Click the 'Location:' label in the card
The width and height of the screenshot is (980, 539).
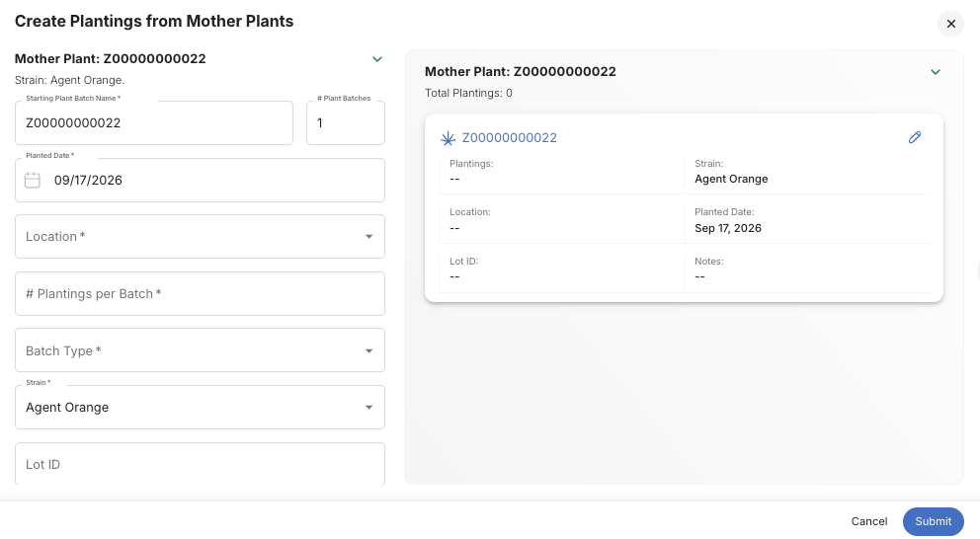(470, 211)
